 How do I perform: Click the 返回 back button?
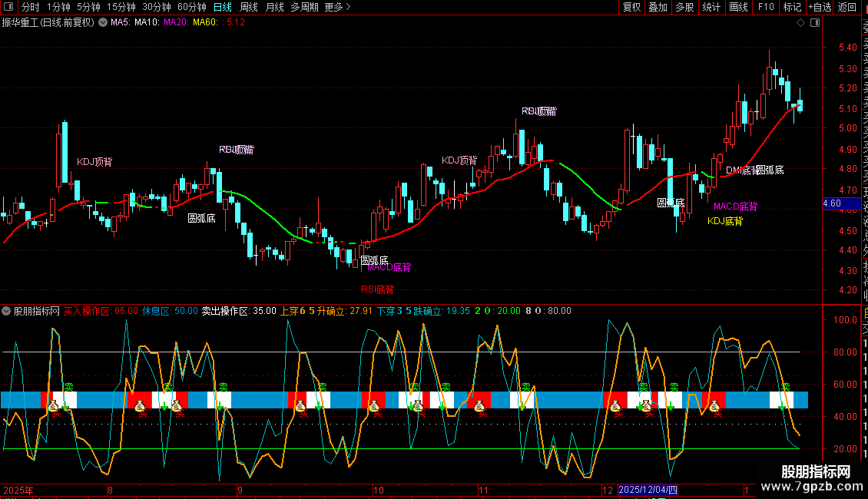pos(847,7)
